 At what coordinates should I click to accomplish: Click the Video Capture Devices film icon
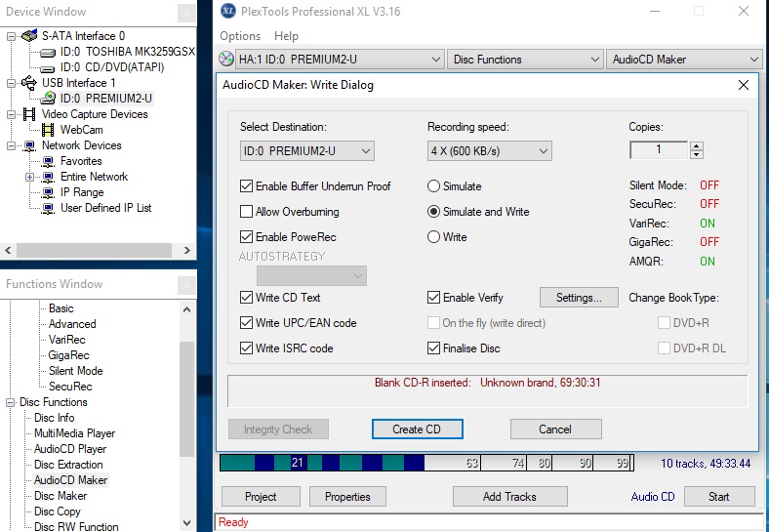pyautogui.click(x=29, y=114)
